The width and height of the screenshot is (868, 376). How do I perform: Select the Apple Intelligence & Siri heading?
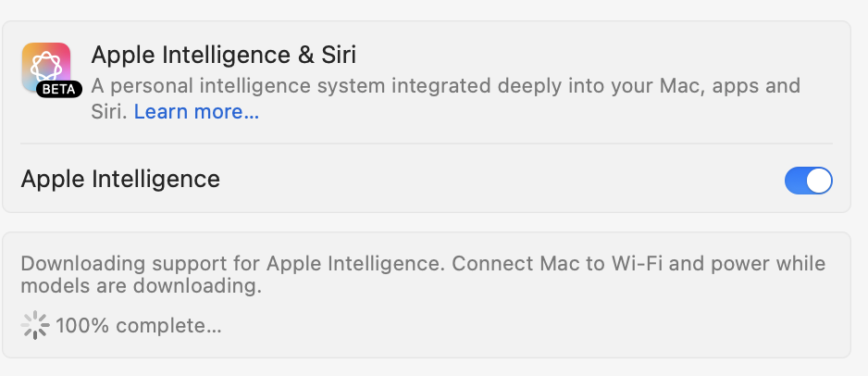tap(224, 55)
